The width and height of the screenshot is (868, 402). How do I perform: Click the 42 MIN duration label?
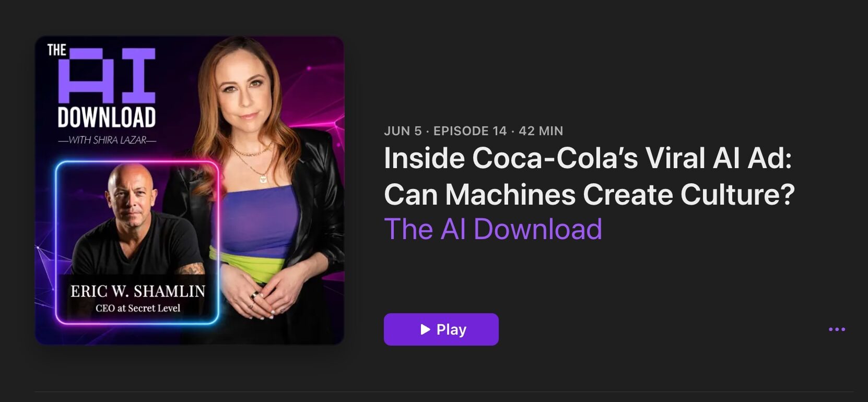[541, 131]
